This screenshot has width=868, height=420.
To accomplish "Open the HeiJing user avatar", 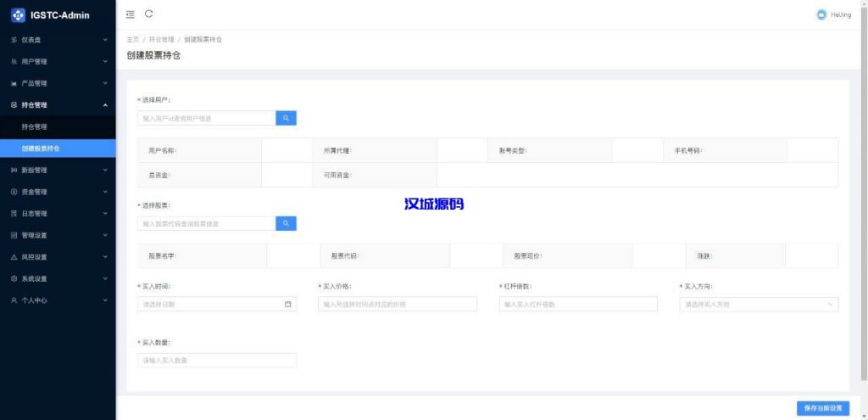I will [x=821, y=15].
